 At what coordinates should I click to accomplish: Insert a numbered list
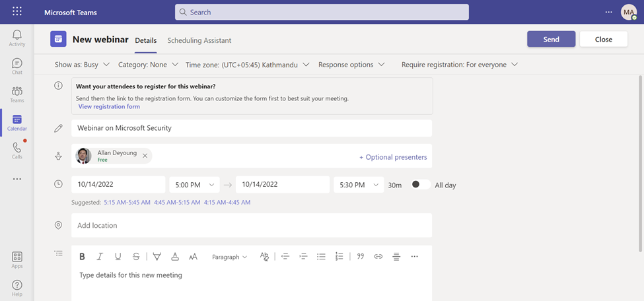(x=339, y=257)
